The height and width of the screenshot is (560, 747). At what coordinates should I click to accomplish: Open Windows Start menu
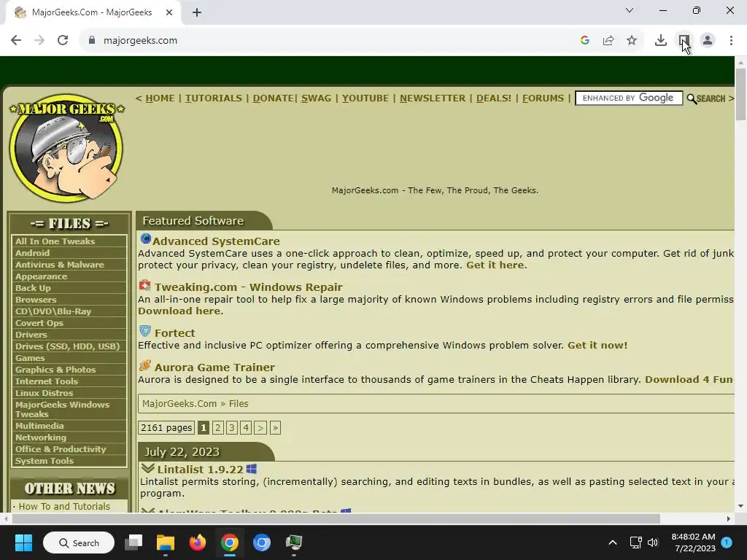pyautogui.click(x=23, y=542)
